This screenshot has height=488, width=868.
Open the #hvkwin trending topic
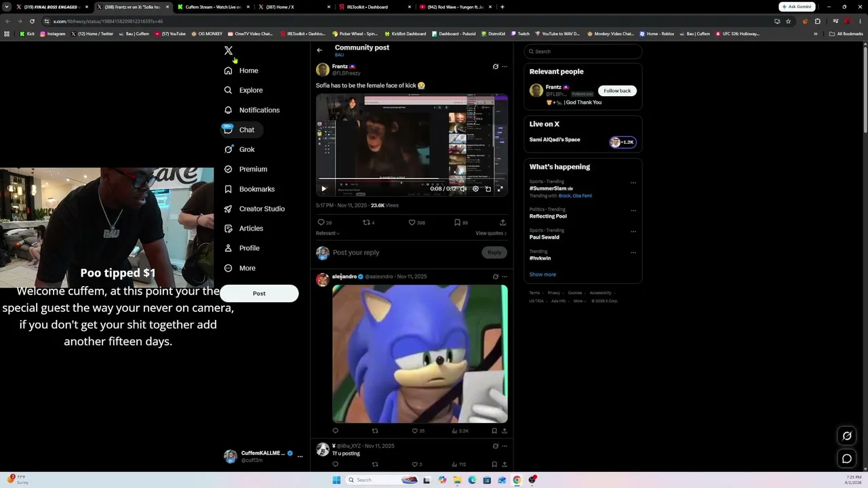[540, 258]
